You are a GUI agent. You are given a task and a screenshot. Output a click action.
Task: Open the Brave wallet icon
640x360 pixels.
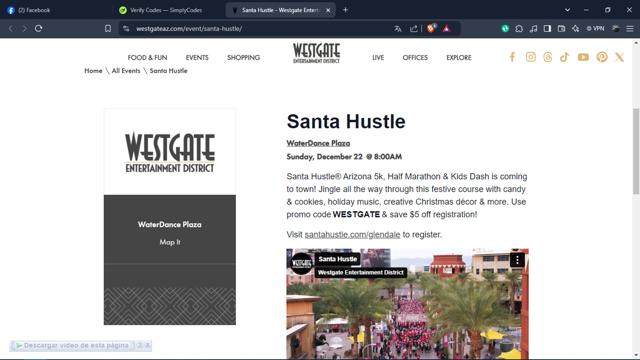(x=561, y=29)
